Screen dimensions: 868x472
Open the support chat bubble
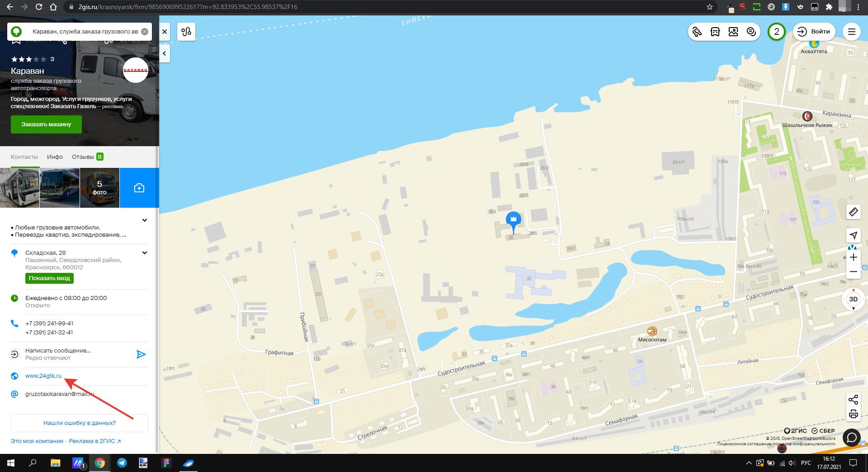click(x=852, y=438)
